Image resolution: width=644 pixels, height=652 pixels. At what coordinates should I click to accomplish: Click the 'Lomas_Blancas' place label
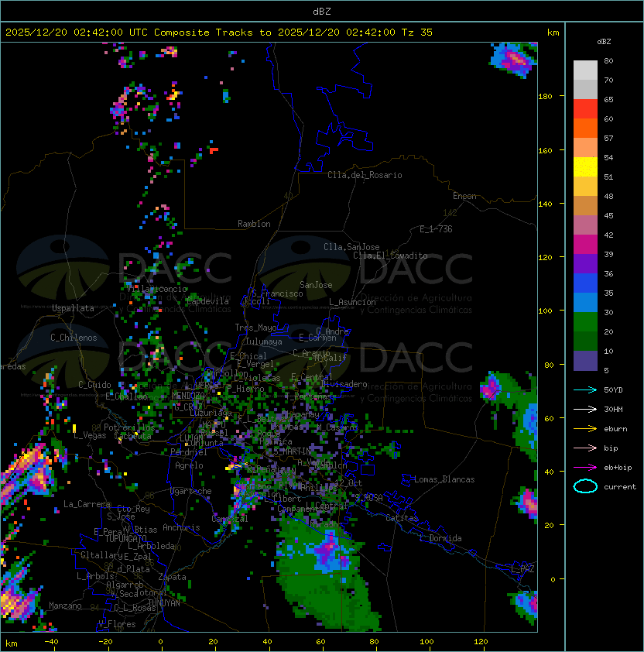pos(444,479)
